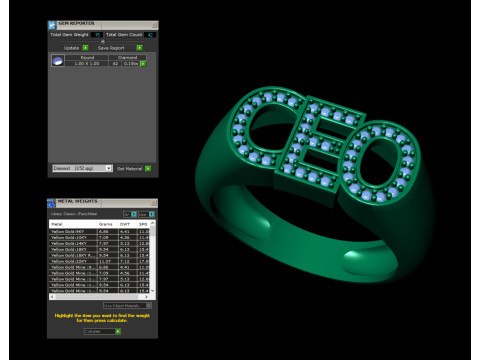Select the Yellow Gold 22KY row
480x360 pixels.
click(x=99, y=261)
